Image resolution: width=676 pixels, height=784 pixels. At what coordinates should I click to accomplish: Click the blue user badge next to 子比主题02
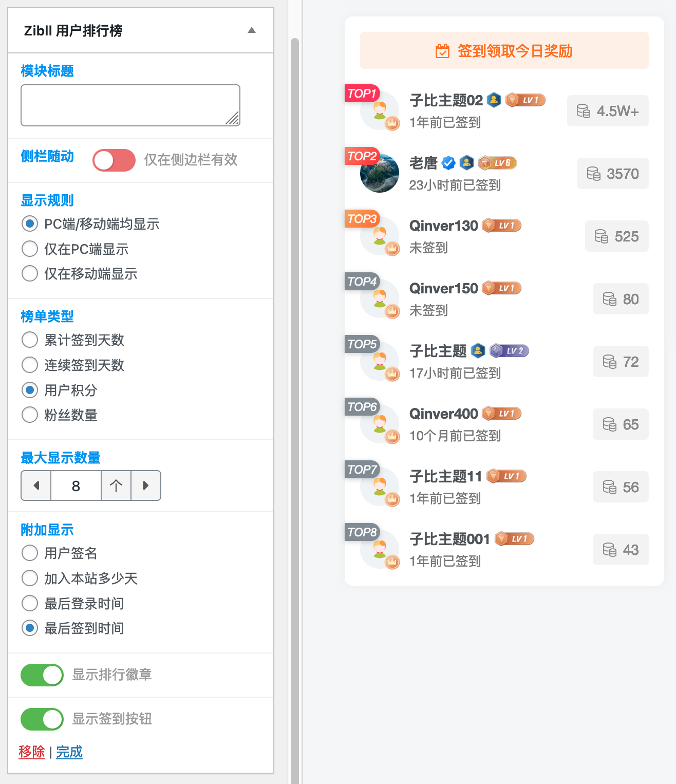point(494,100)
